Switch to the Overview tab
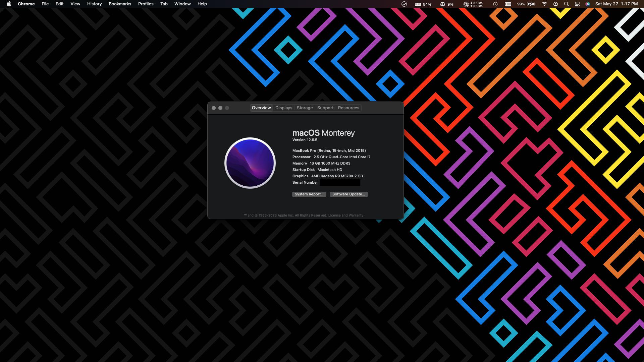 point(261,108)
